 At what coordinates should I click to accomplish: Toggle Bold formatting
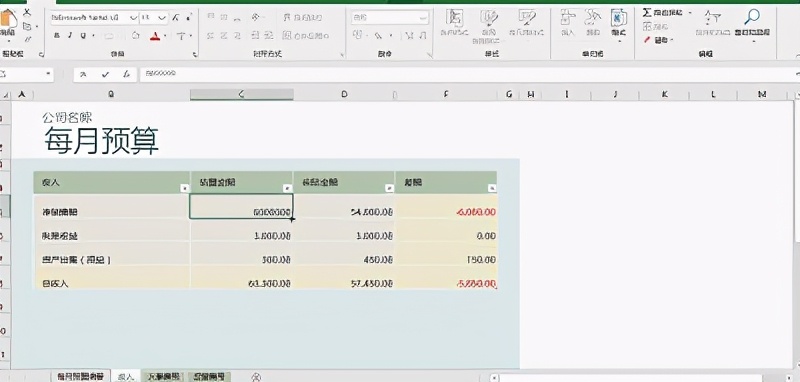57,36
